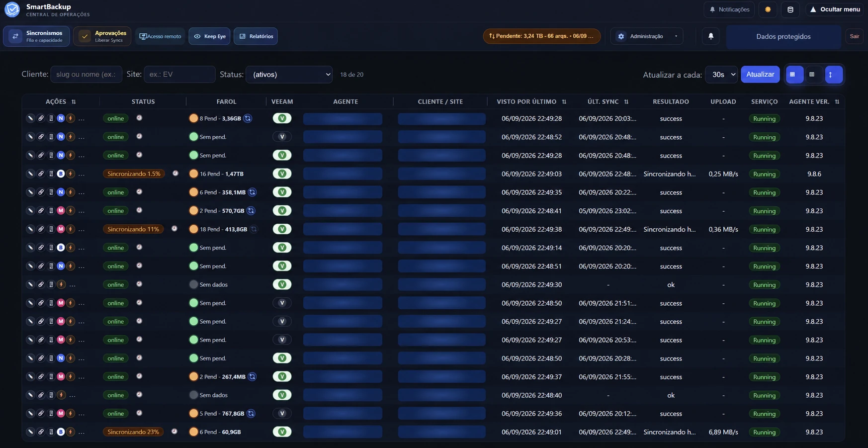The image size is (868, 448).
Task: Click the sync icon next to 6 Pend - 358,1MB
Action: point(252,192)
